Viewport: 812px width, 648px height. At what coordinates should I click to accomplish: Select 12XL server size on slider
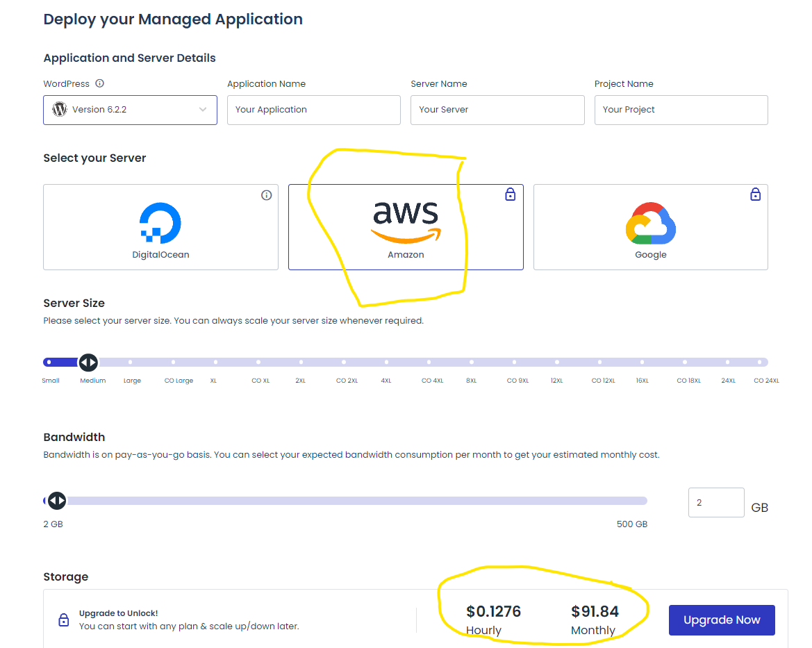(556, 362)
